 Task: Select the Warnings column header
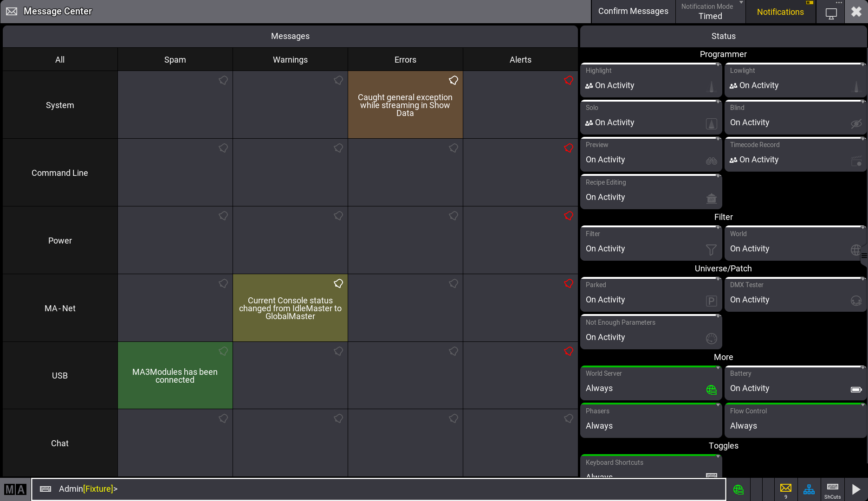click(x=290, y=59)
